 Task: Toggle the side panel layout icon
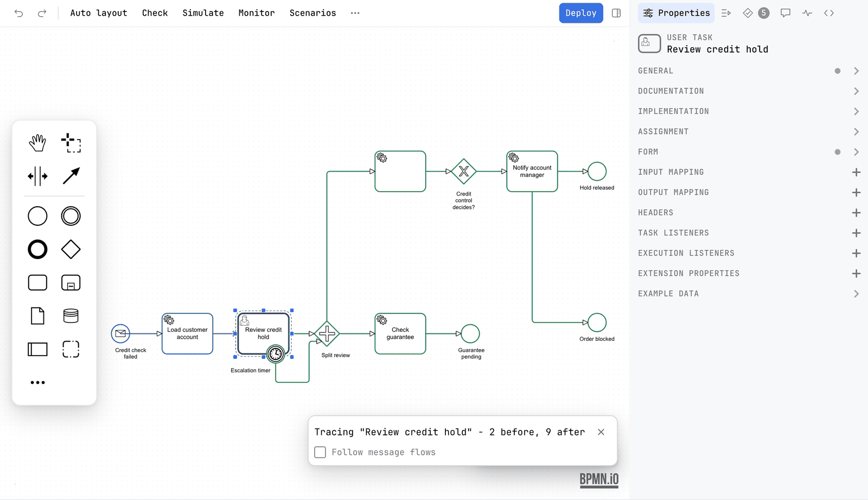click(616, 13)
